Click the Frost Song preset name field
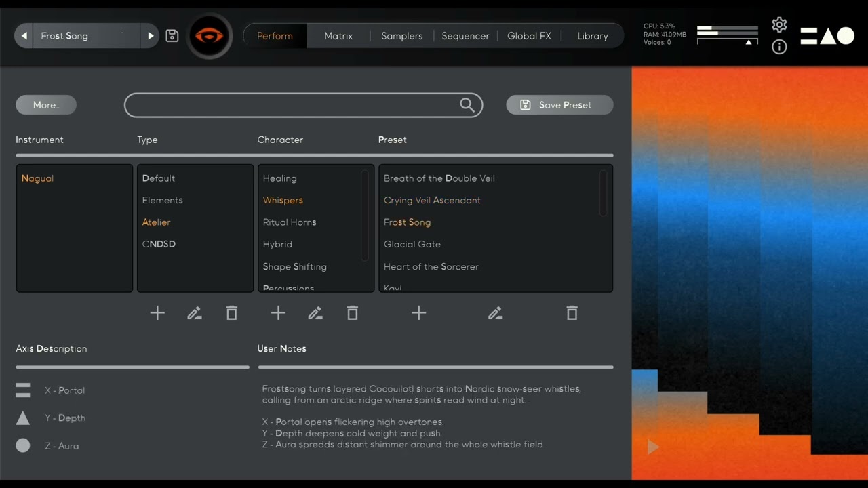 [x=87, y=36]
